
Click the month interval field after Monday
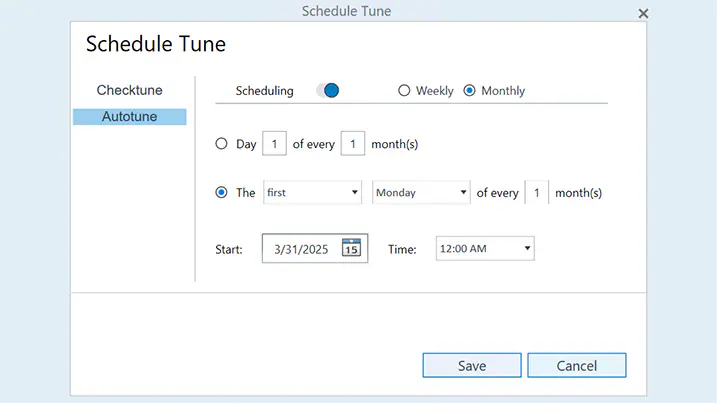click(x=537, y=192)
